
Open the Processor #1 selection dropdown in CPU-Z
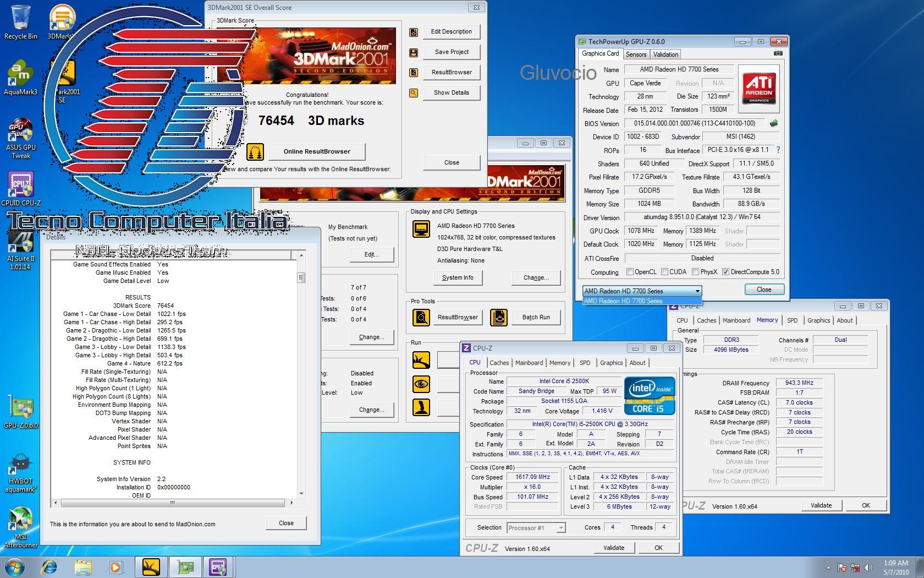point(536,528)
